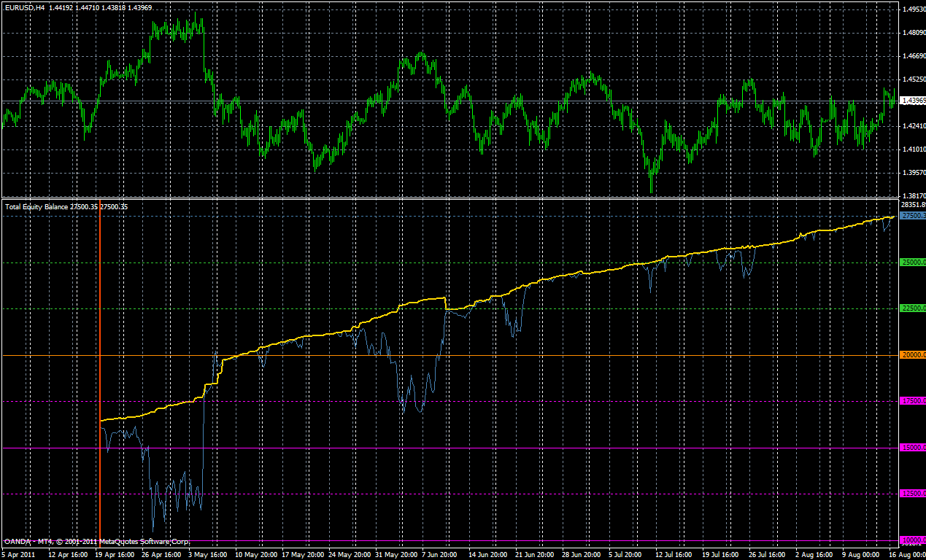Click the 1.41010 price axis label

(x=914, y=149)
